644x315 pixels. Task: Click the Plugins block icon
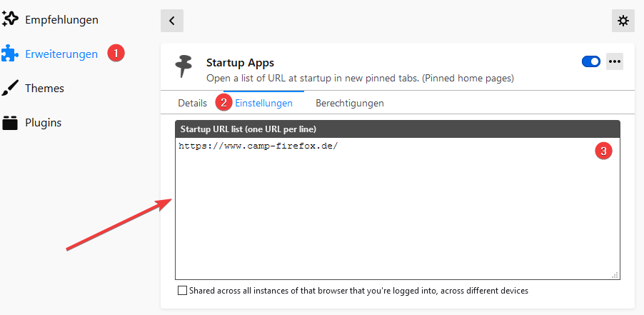coord(10,122)
